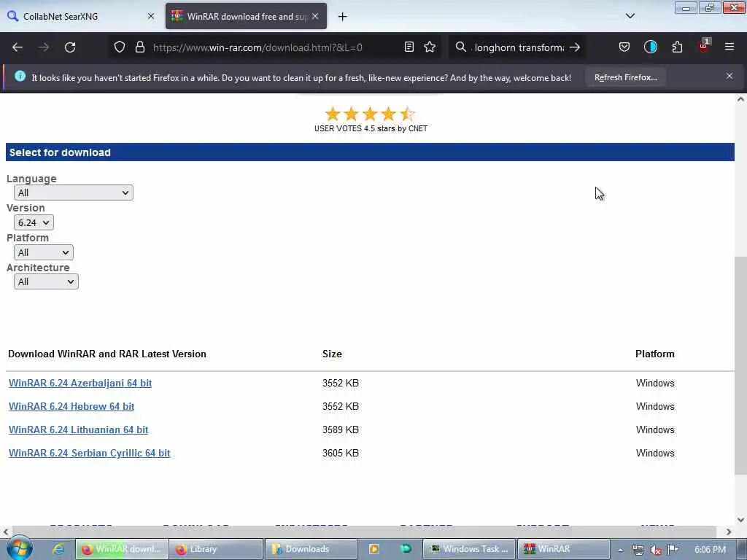Click the 6:06 PM clock

point(710,550)
